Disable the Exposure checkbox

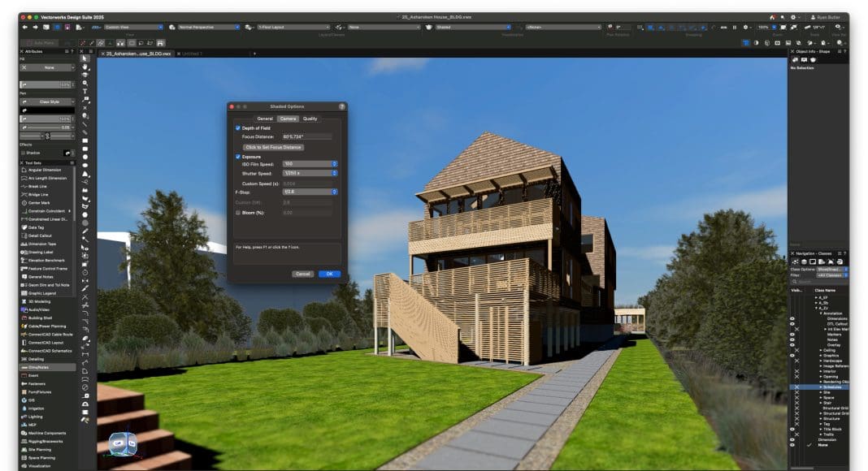click(x=238, y=156)
